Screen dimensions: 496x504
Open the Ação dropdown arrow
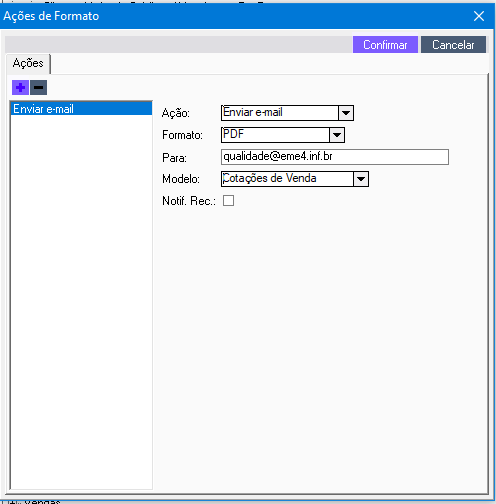click(346, 113)
